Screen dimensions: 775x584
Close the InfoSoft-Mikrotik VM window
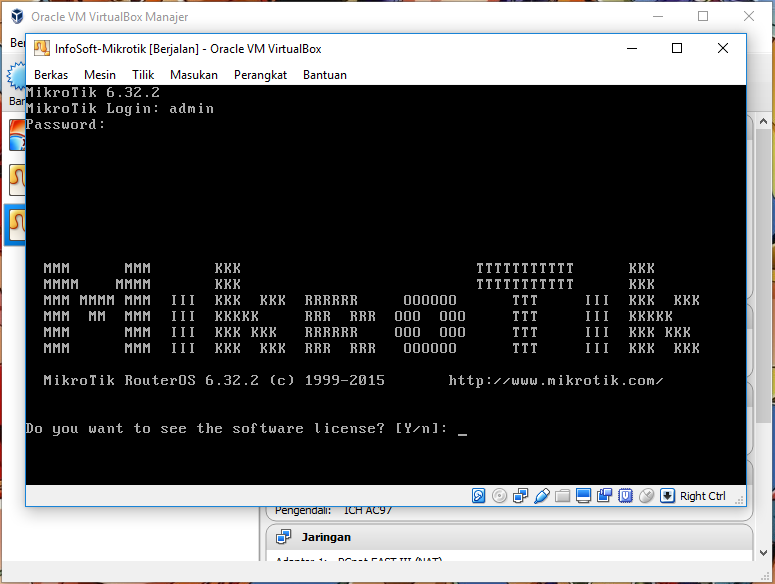[723, 48]
